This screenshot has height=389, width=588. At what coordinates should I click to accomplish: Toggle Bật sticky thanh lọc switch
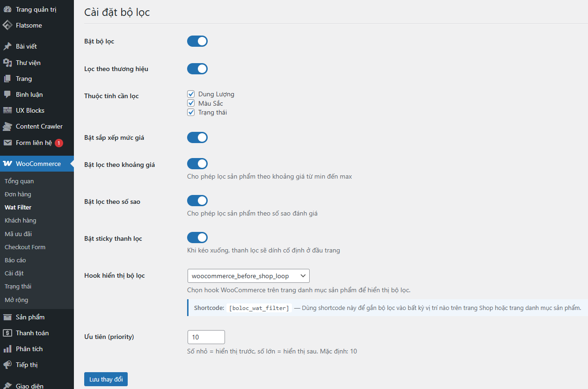pyautogui.click(x=197, y=238)
